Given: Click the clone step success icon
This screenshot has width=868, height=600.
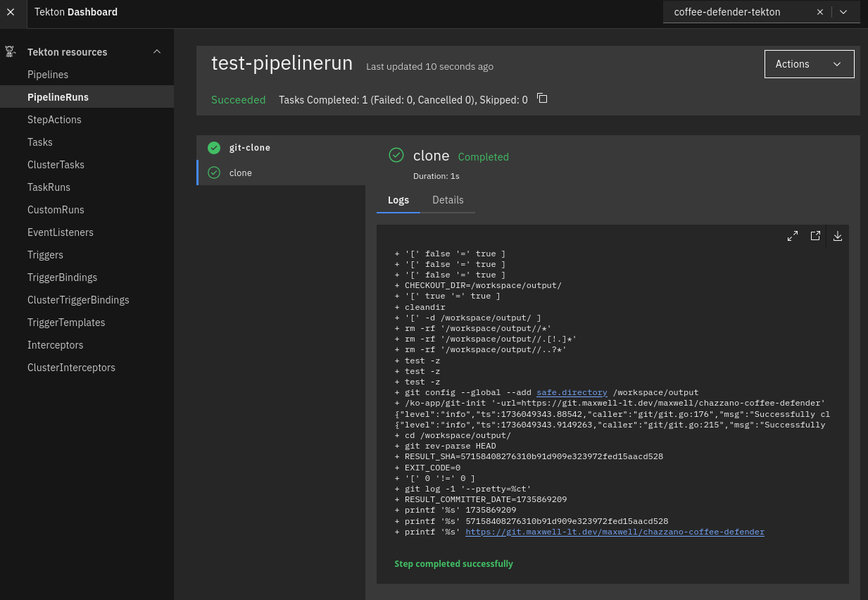Looking at the screenshot, I should click(214, 173).
